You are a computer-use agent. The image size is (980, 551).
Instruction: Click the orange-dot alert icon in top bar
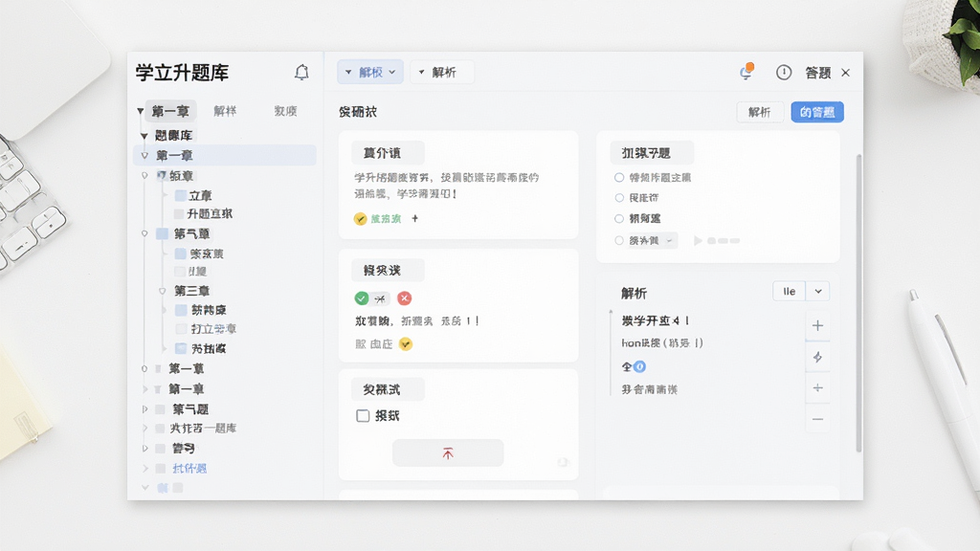tap(746, 72)
